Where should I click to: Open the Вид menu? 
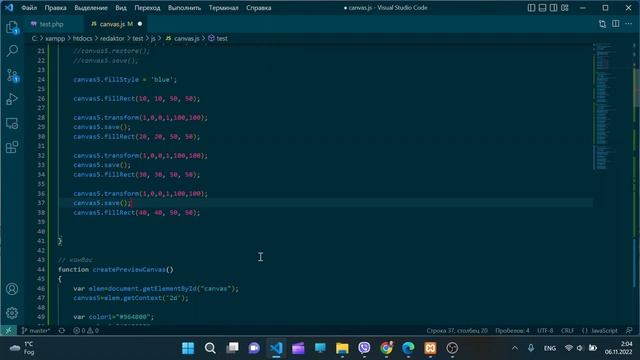point(121,8)
